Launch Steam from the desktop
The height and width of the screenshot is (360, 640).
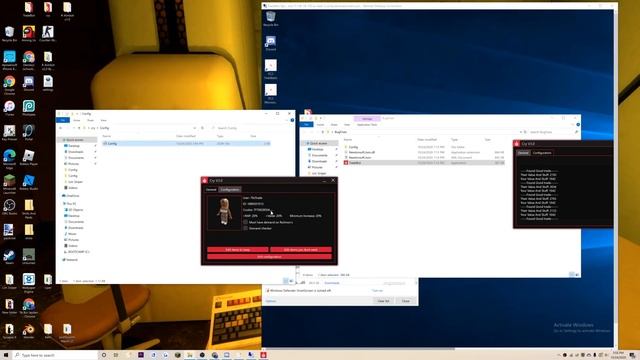9,257
